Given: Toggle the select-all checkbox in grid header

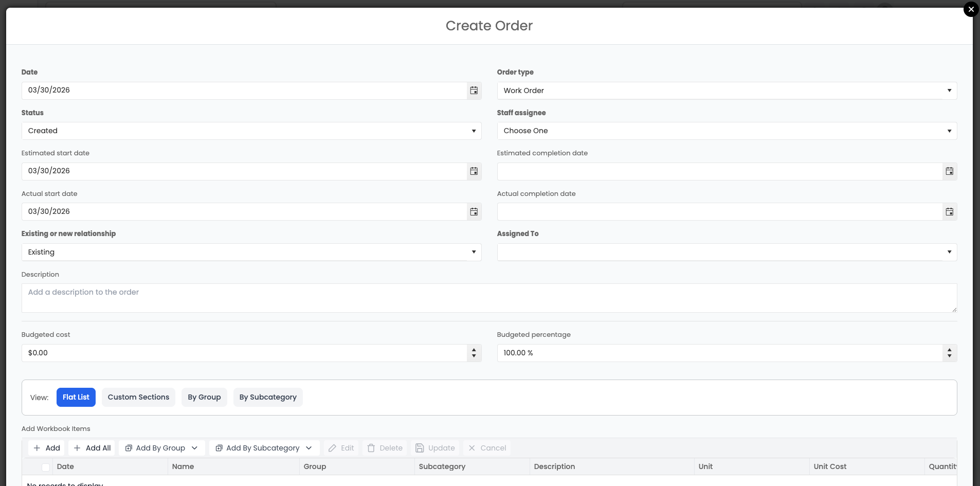Looking at the screenshot, I should point(46,467).
